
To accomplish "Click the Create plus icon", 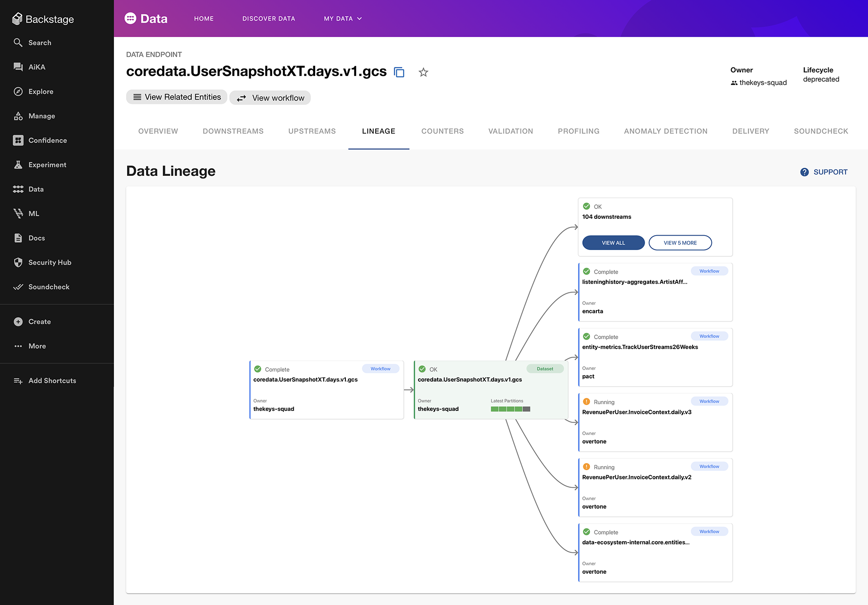I will click(x=18, y=321).
